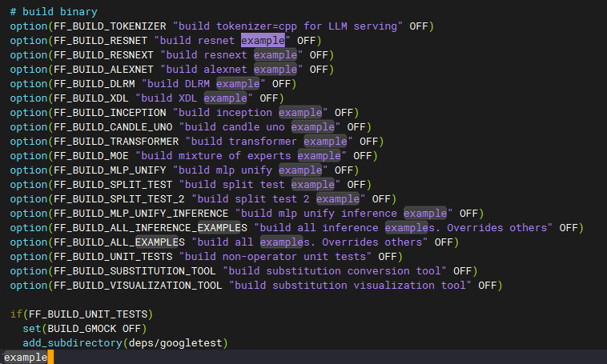Click FF_BUILD_TRANSFORMER option identifier

[x=116, y=141]
